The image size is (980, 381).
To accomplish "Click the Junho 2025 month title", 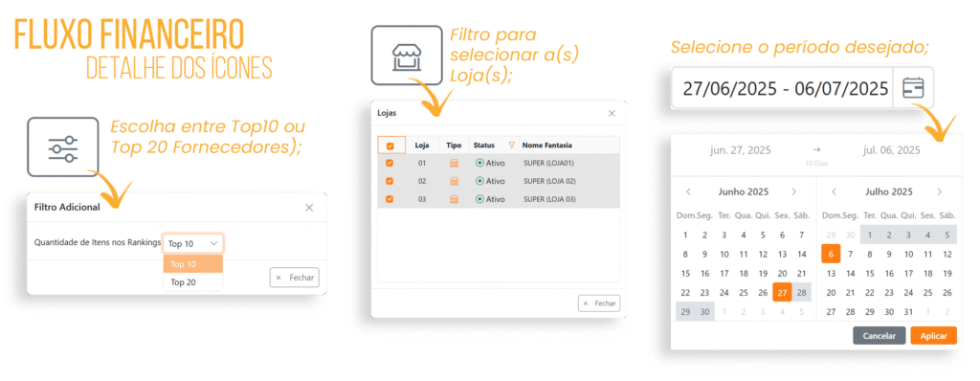I will (743, 192).
